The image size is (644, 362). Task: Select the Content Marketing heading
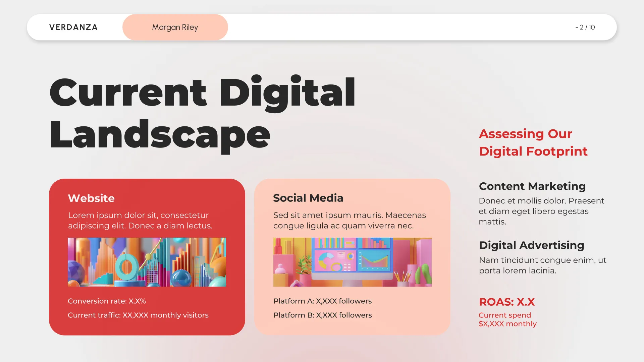[532, 186]
